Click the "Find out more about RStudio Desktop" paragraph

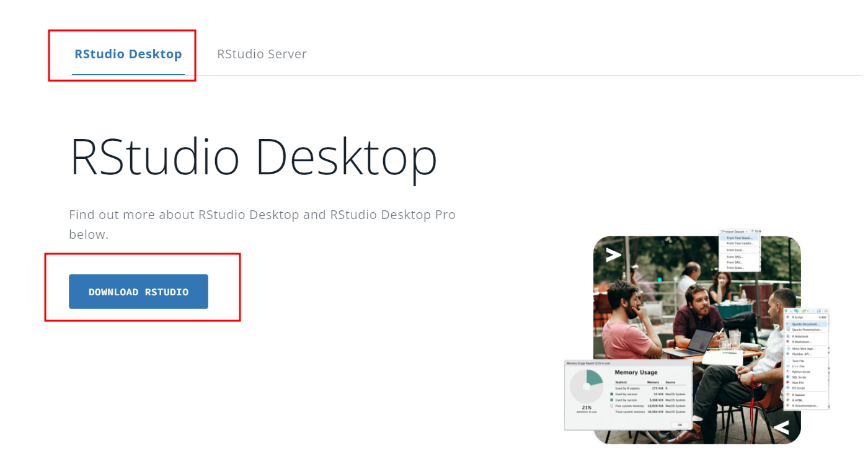262,225
